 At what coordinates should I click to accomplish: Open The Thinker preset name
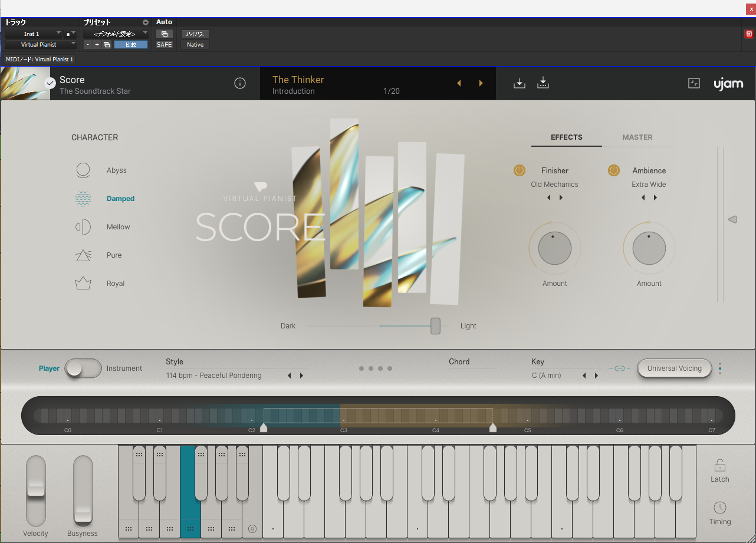tap(298, 80)
